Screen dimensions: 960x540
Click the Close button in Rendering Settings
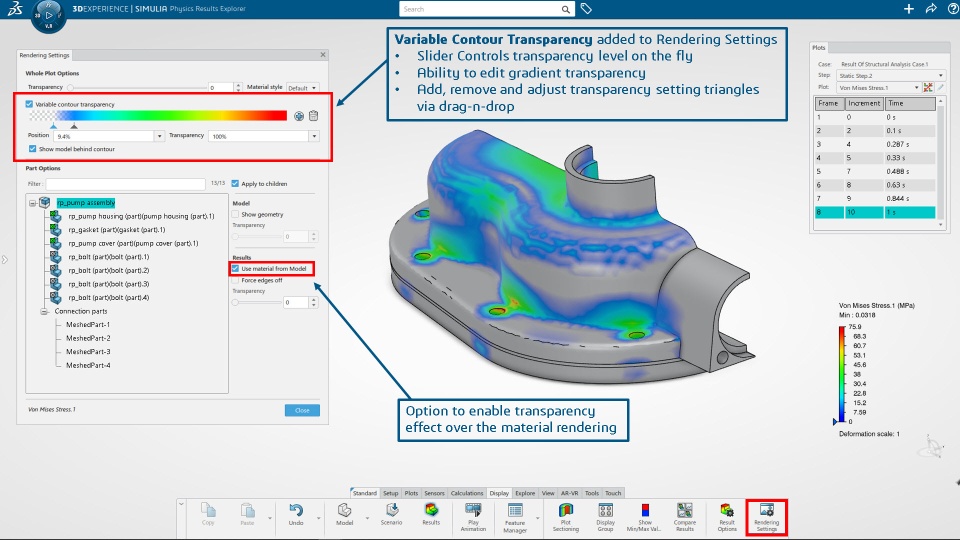302,410
